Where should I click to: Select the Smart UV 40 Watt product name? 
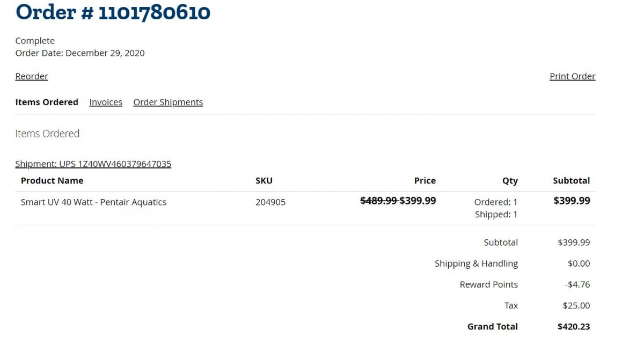93,202
